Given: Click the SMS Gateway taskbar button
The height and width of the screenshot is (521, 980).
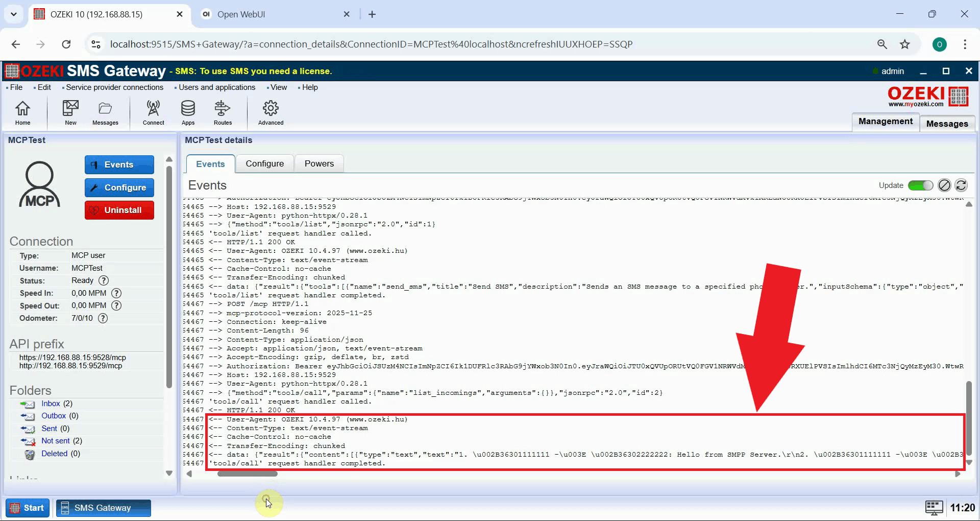Looking at the screenshot, I should click(104, 508).
